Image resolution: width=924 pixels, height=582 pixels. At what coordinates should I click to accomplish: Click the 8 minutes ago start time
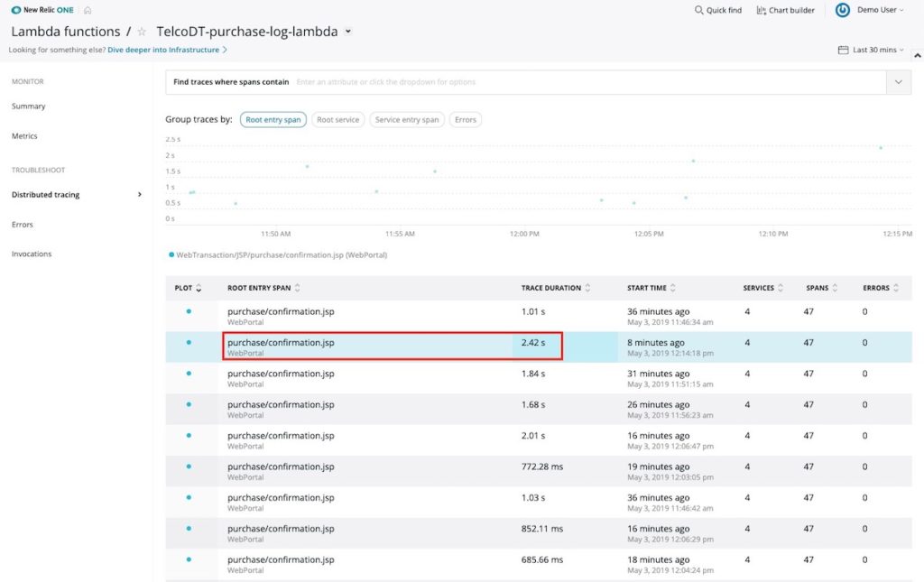[x=656, y=342]
